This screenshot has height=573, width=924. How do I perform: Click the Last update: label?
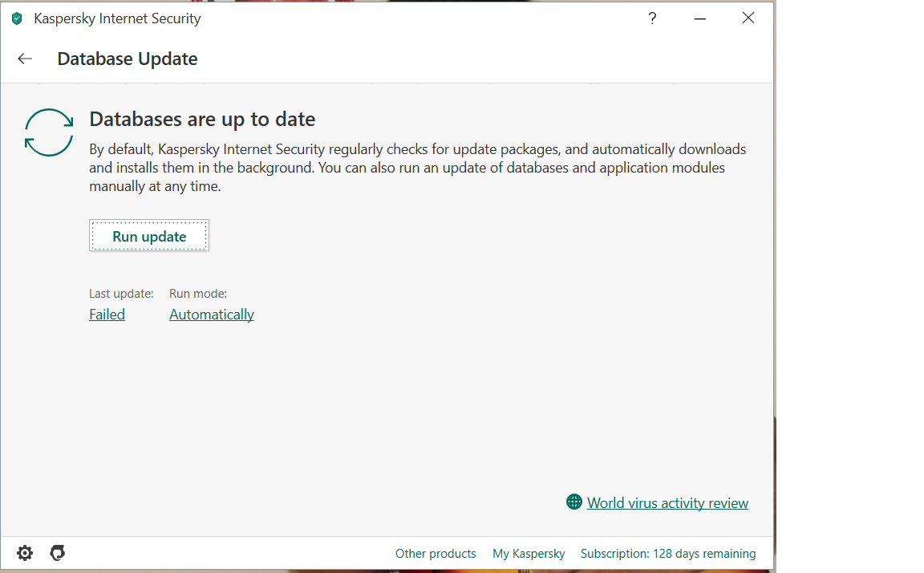point(121,294)
